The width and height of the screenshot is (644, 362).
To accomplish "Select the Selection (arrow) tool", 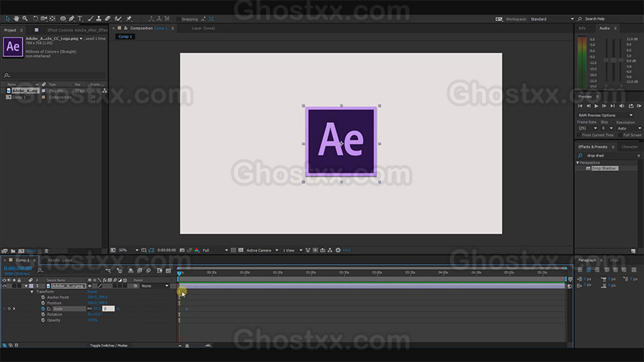I will point(7,18).
